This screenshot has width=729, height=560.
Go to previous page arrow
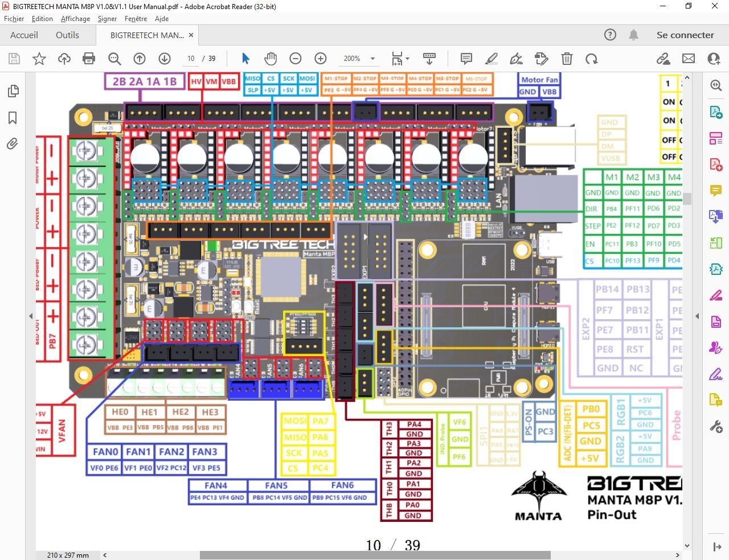click(x=140, y=59)
